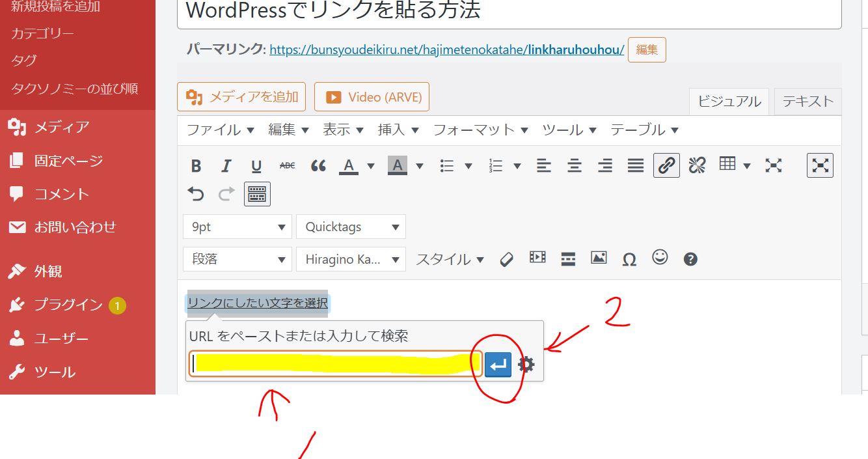
Task: Open the 9pt font size dropdown
Action: point(237,227)
